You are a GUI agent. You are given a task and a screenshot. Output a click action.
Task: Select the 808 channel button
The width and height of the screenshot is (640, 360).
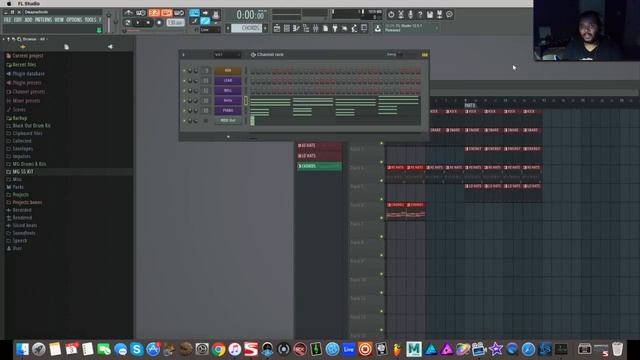coord(228,71)
